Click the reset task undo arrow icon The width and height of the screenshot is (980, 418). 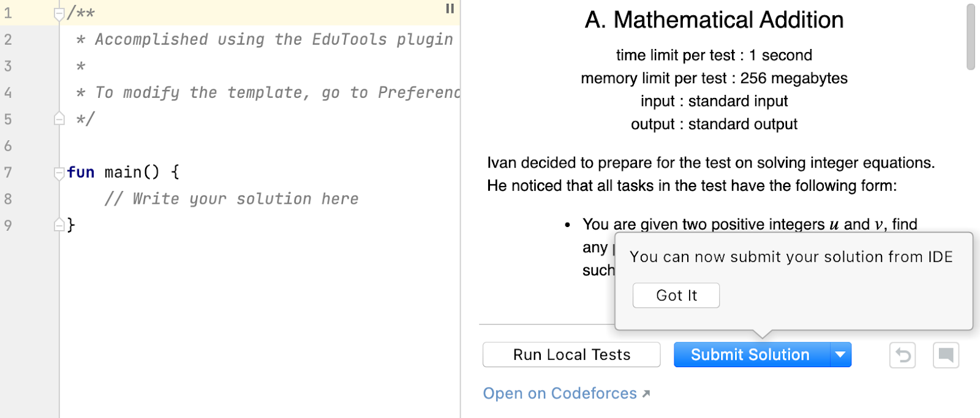click(x=902, y=355)
